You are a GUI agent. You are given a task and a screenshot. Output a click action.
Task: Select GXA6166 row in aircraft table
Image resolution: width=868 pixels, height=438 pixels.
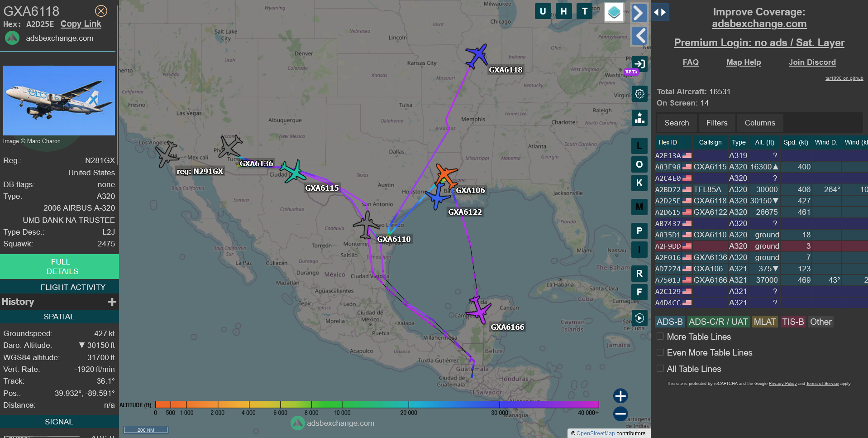click(761, 280)
